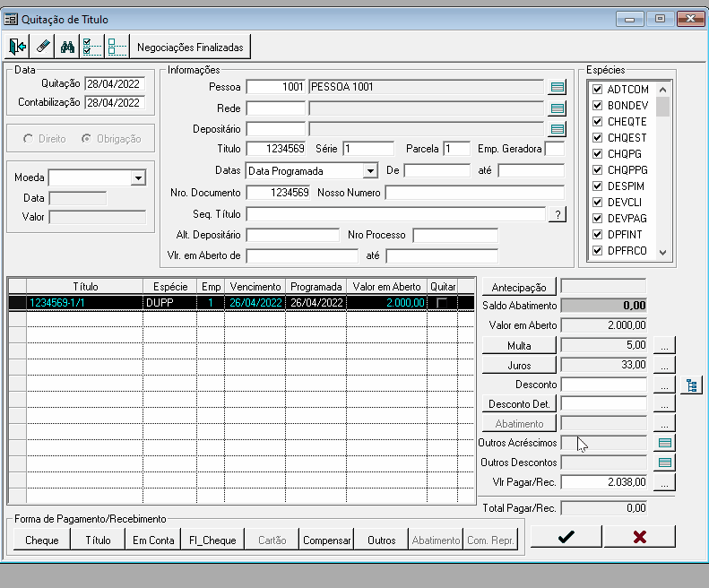Expand the Datas Data Programada dropdown
Viewport: 709px width, 588px height.
pyautogui.click(x=370, y=171)
